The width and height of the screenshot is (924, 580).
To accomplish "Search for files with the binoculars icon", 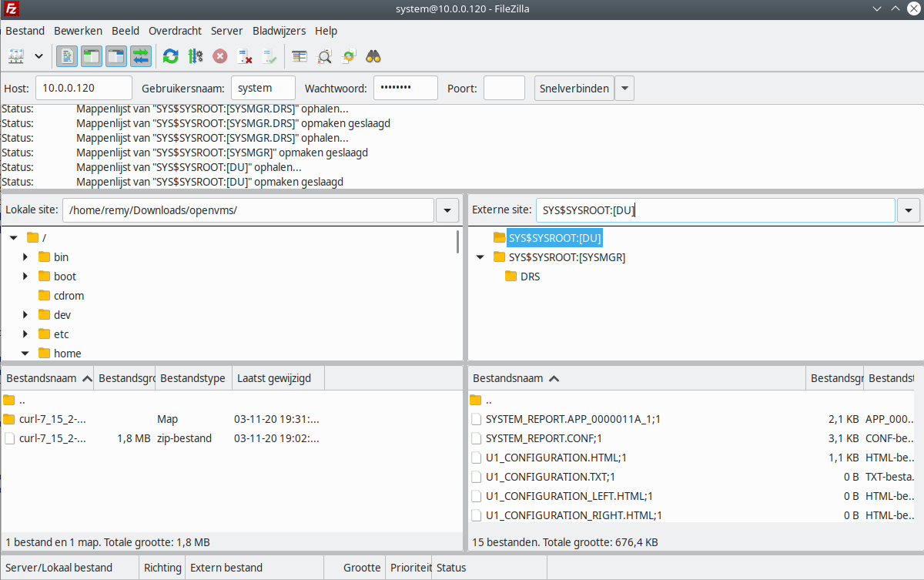I will (x=373, y=56).
